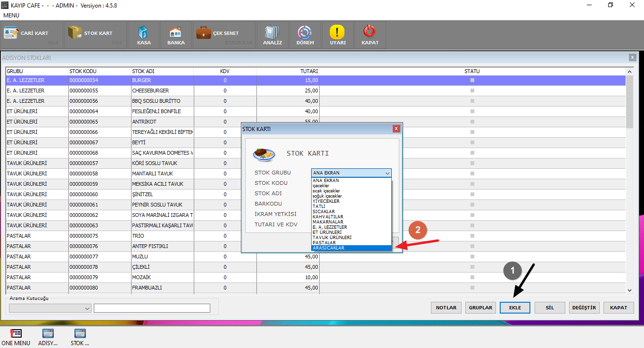Close the Stok Kartı dialog
The width and height of the screenshot is (644, 348).
[396, 129]
